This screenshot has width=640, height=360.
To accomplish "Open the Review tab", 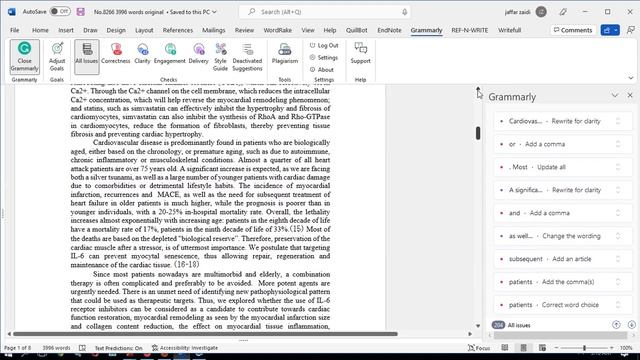I will coord(244,30).
